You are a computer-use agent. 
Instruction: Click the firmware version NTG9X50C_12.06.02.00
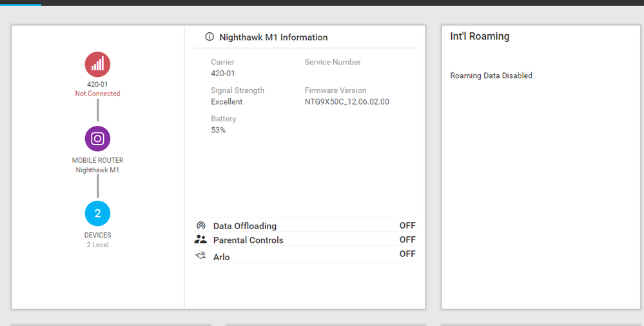click(347, 102)
